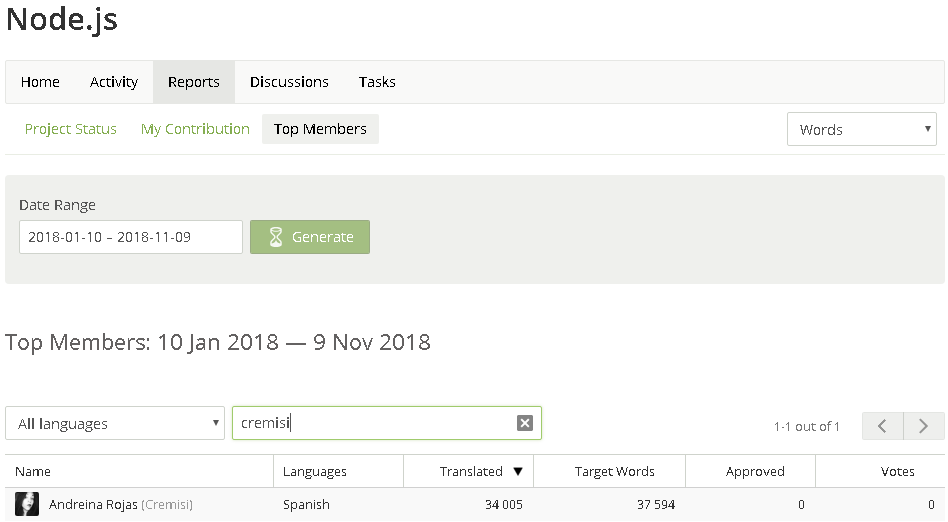Focus the member search box
Viewport: 948px width, 522px height.
[375, 423]
